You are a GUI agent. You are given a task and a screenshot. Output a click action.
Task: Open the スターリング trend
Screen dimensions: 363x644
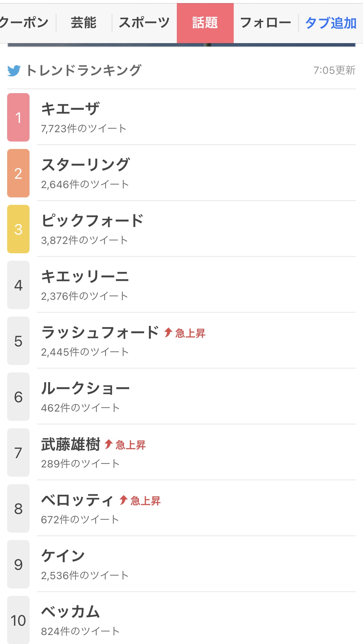[85, 165]
